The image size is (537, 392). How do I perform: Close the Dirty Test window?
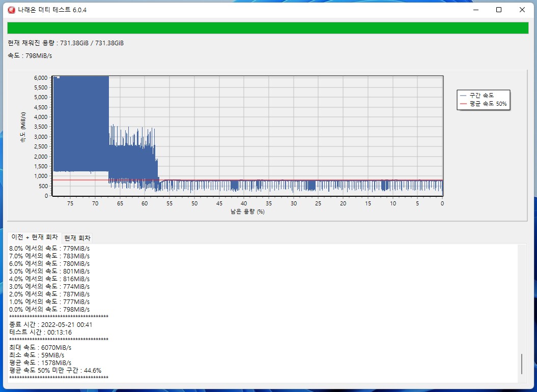pos(522,10)
